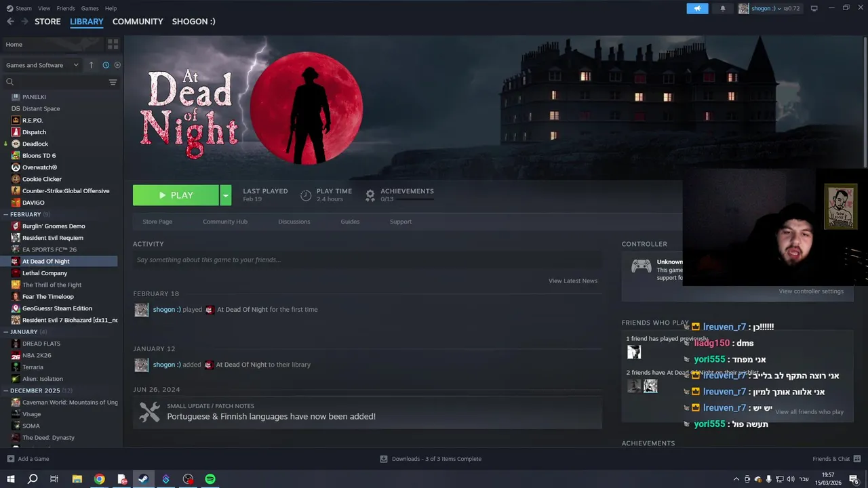Open the Portuguese & Finnish languages patch note
This screenshot has height=488, width=868.
[368, 412]
